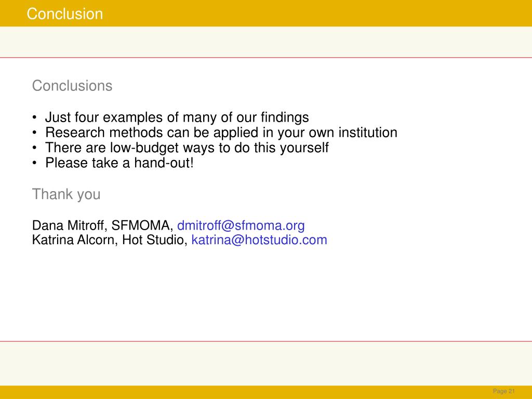
Task: Open the dmitroff@sfmoma.org email link
Action: (x=241, y=225)
